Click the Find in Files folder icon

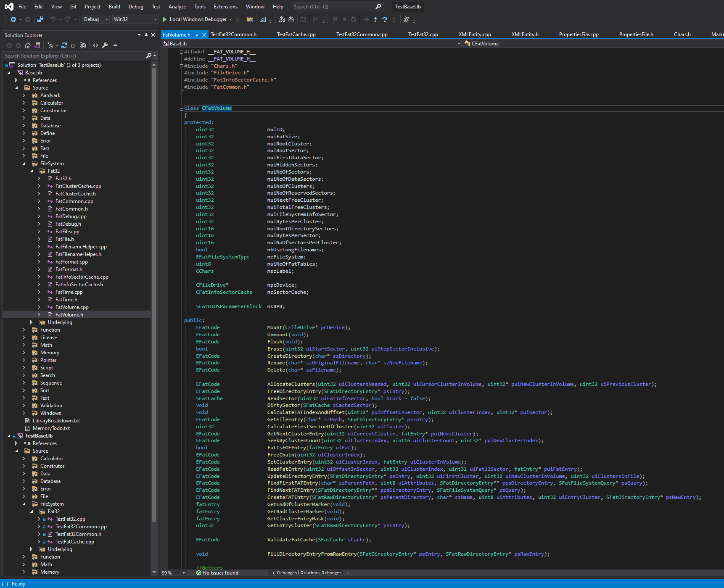pyautogui.click(x=250, y=19)
